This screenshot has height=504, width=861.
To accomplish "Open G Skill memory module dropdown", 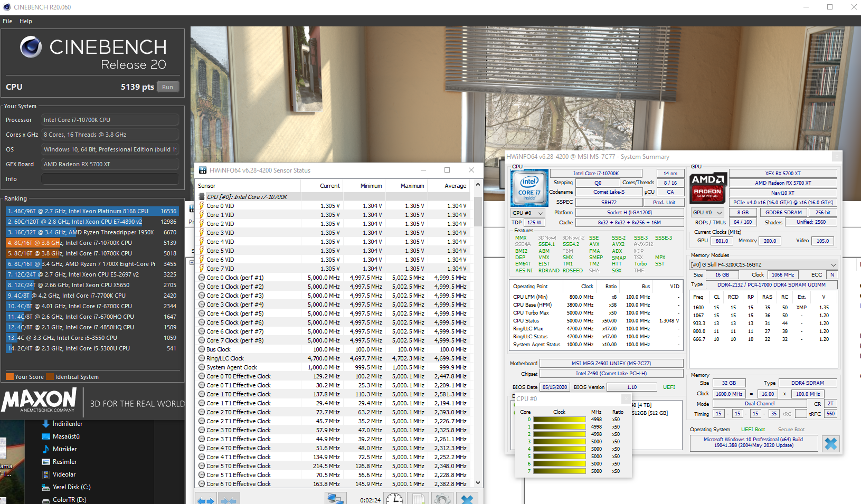I will (x=764, y=265).
